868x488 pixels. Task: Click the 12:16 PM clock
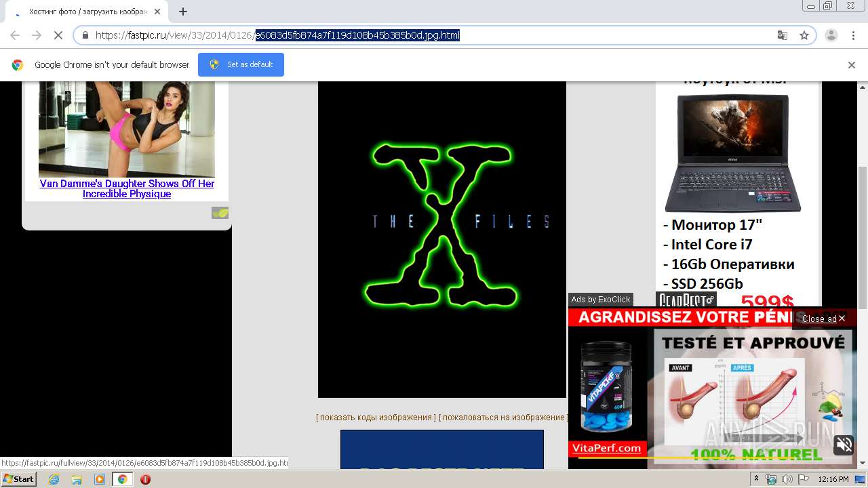pyautogui.click(x=833, y=479)
